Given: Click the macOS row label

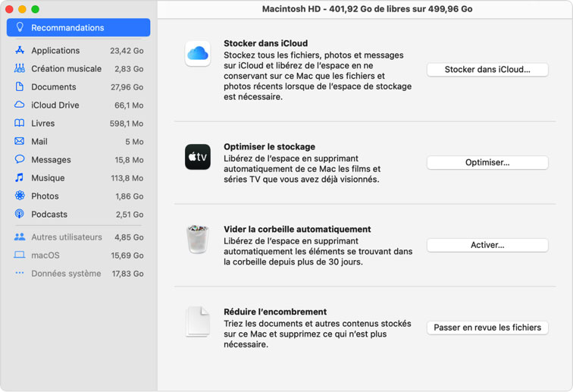Looking at the screenshot, I should point(45,256).
